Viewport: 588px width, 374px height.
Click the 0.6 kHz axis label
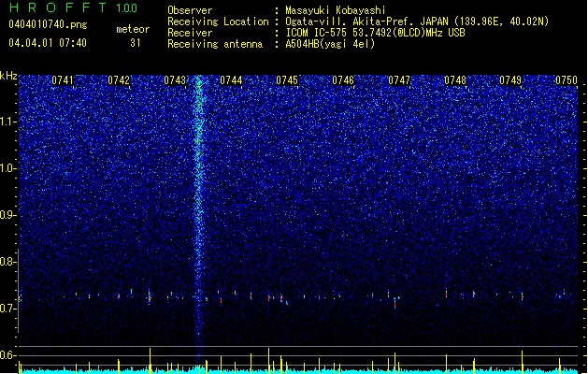tap(8, 355)
